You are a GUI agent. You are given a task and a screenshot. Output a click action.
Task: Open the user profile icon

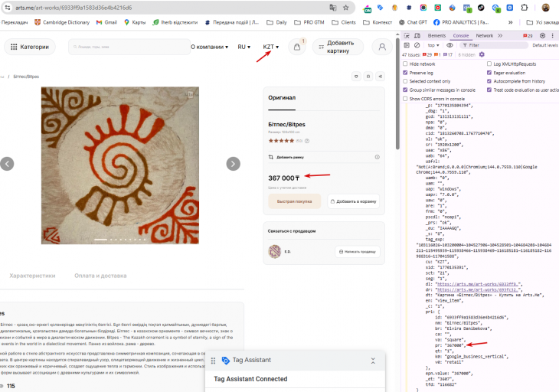click(382, 47)
